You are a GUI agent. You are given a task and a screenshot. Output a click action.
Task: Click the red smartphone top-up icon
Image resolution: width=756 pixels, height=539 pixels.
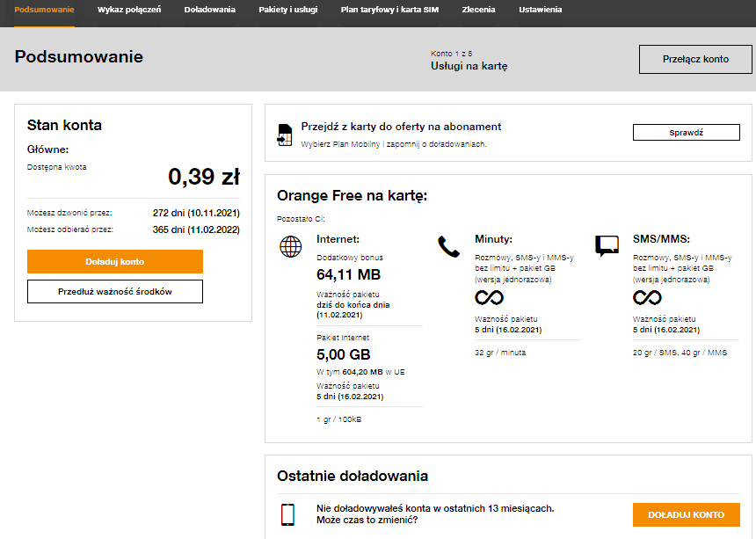[x=287, y=514]
